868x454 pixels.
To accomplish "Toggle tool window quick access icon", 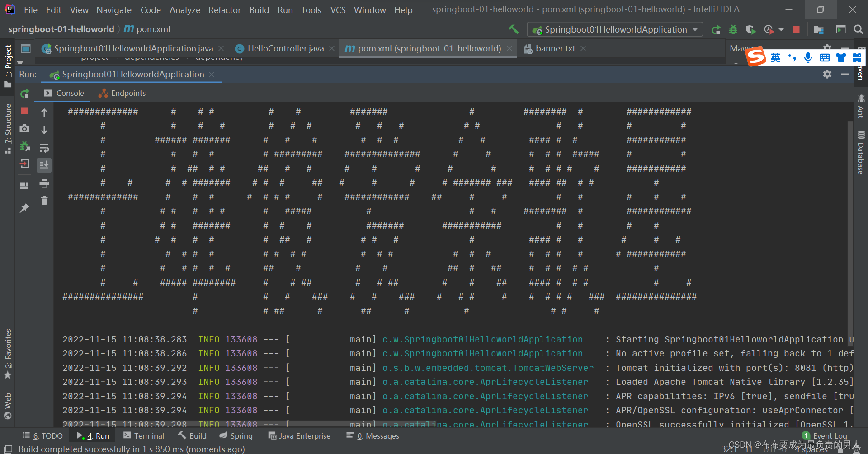I will pyautogui.click(x=8, y=449).
